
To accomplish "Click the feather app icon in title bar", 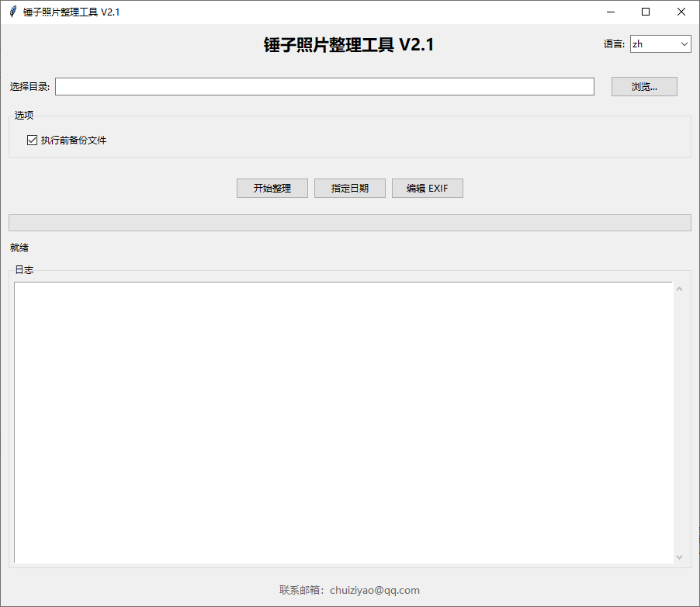I will [x=12, y=12].
